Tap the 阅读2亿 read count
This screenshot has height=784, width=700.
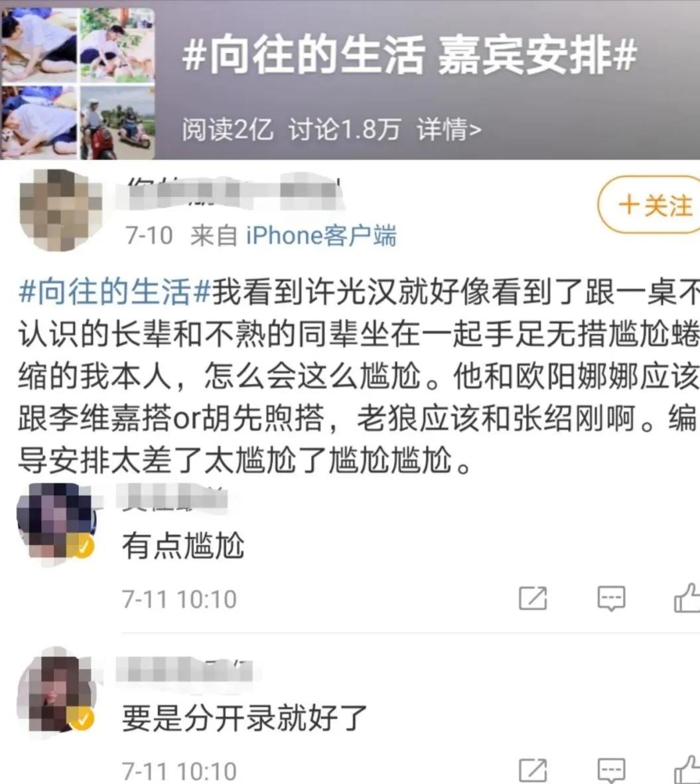228,130
